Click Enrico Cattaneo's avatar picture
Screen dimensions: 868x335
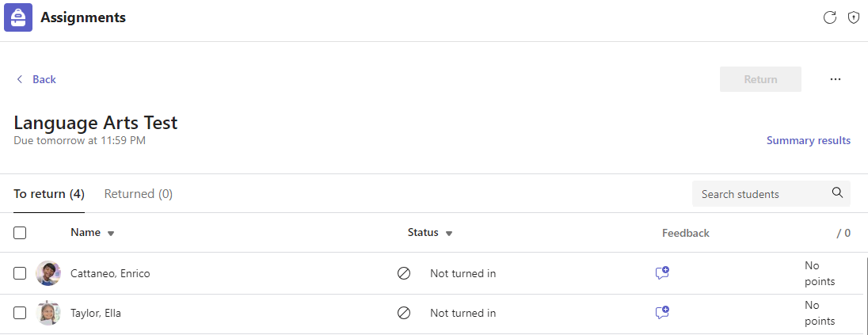click(x=48, y=273)
